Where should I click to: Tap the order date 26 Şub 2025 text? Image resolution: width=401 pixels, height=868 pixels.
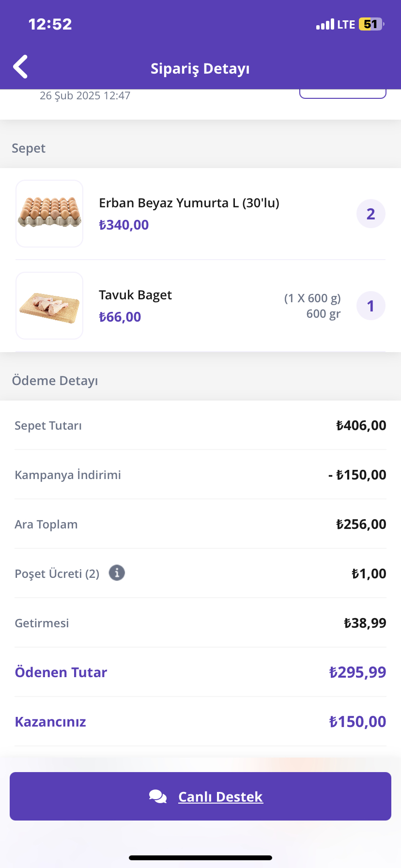(85, 95)
